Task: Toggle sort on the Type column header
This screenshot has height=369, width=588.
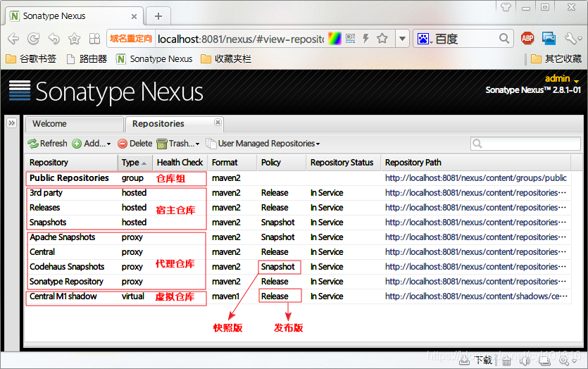Action: 135,163
